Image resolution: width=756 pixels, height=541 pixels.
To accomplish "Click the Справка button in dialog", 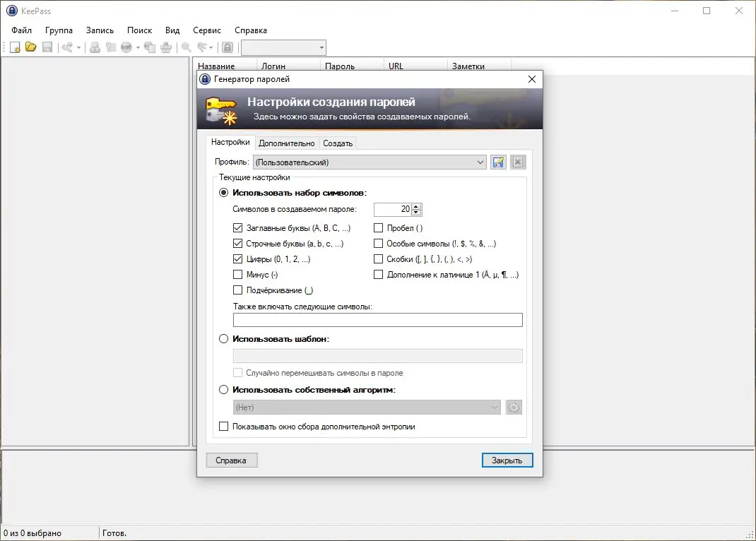I will click(x=232, y=460).
